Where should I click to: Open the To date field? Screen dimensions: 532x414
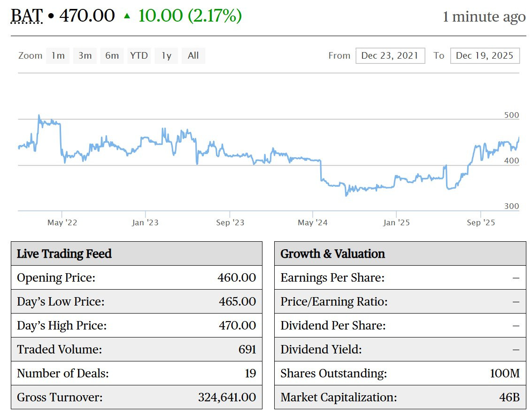[485, 56]
